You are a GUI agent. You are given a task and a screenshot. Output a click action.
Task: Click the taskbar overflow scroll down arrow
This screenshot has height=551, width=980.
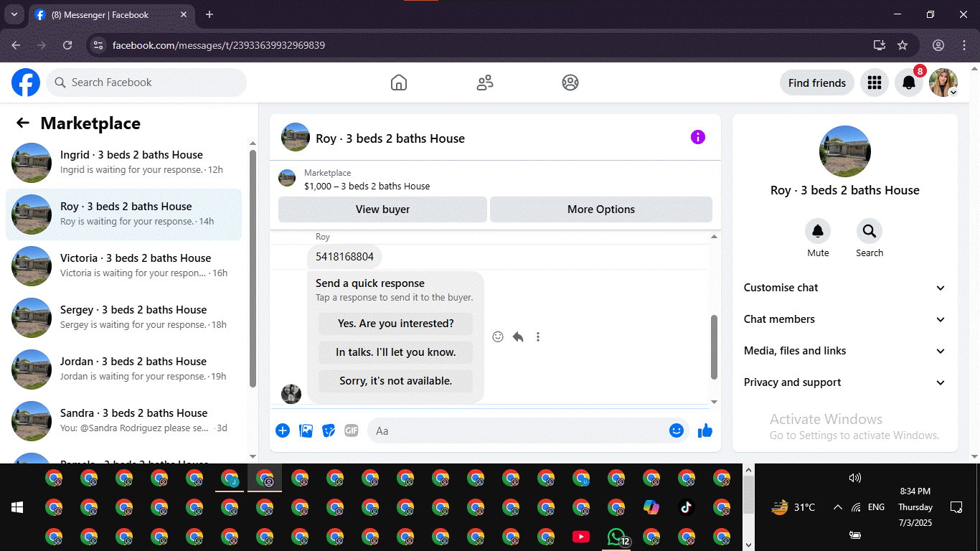point(749,545)
